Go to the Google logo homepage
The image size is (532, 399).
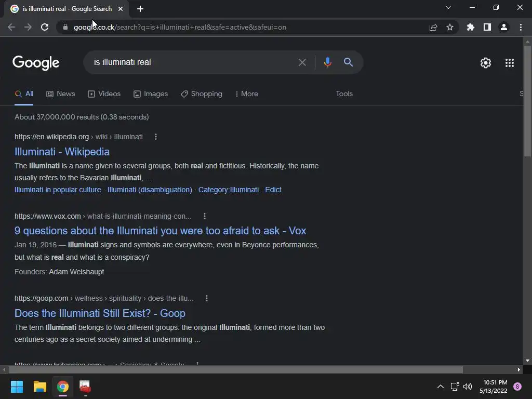tap(36, 63)
